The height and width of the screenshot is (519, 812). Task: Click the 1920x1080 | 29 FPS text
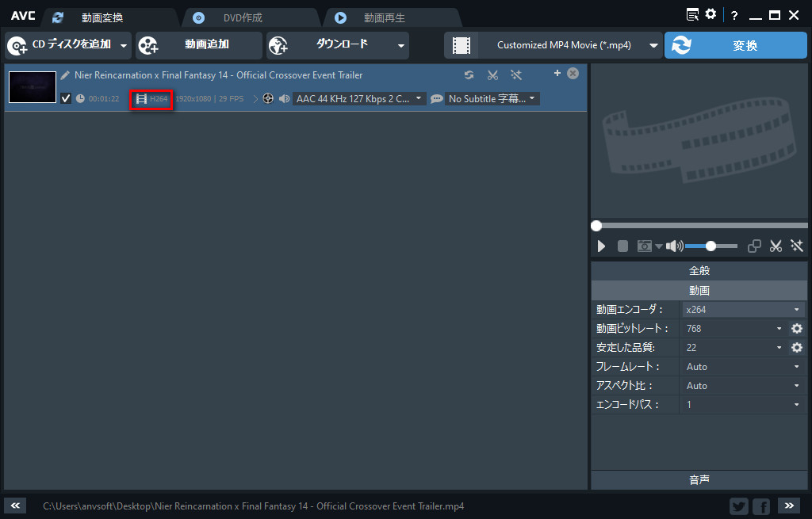tap(209, 98)
